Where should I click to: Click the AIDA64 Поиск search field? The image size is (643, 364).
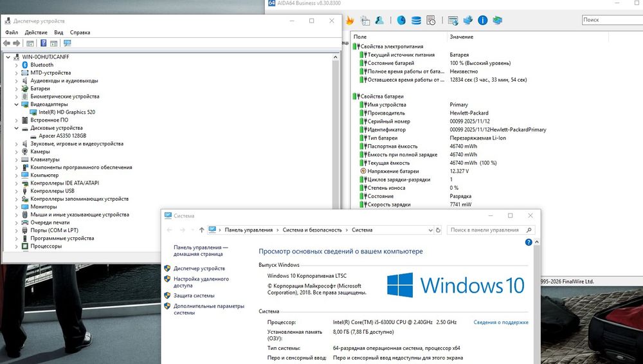[x=612, y=20]
